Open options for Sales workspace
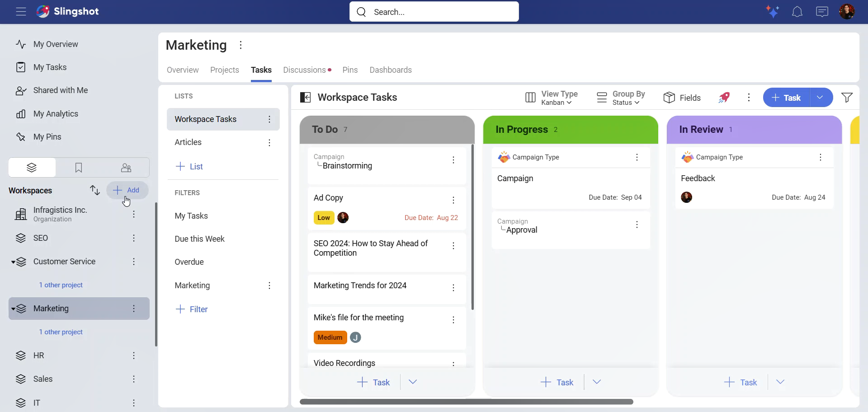 click(x=134, y=379)
